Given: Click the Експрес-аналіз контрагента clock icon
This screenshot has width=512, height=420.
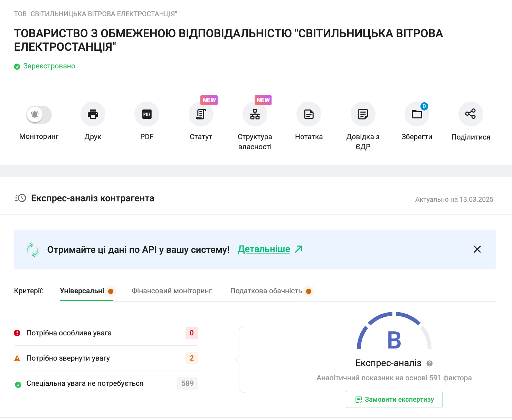Looking at the screenshot, I should pos(20,198).
